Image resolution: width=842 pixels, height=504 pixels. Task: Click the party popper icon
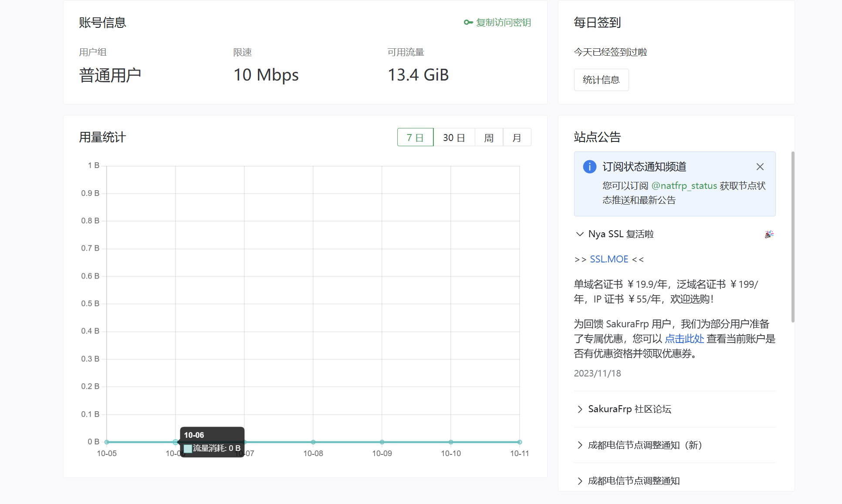769,234
